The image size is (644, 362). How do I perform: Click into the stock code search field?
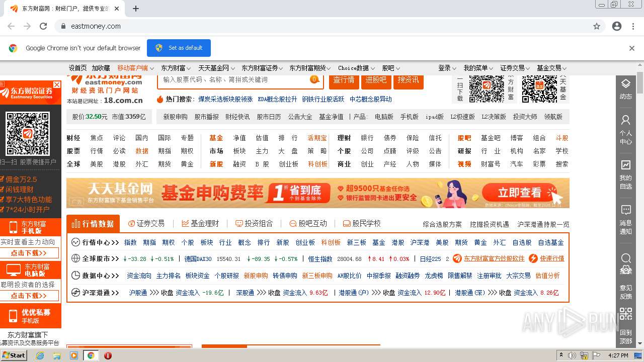pyautogui.click(x=234, y=79)
